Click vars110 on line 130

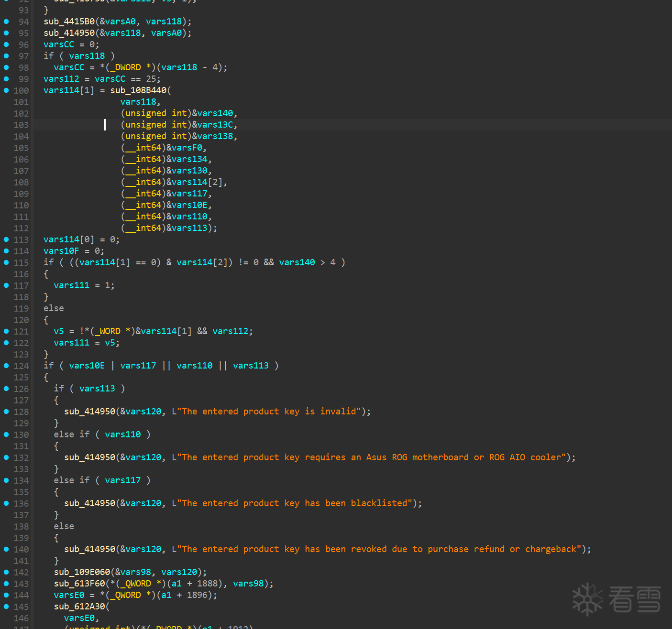point(123,434)
